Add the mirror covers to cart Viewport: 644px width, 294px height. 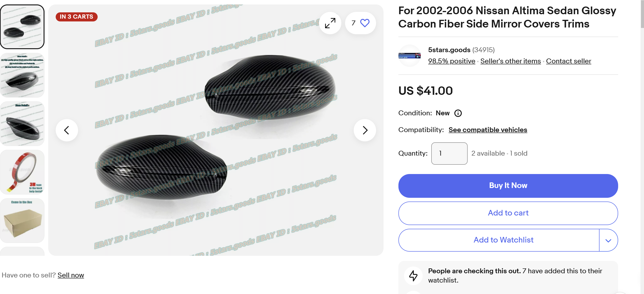pos(508,213)
